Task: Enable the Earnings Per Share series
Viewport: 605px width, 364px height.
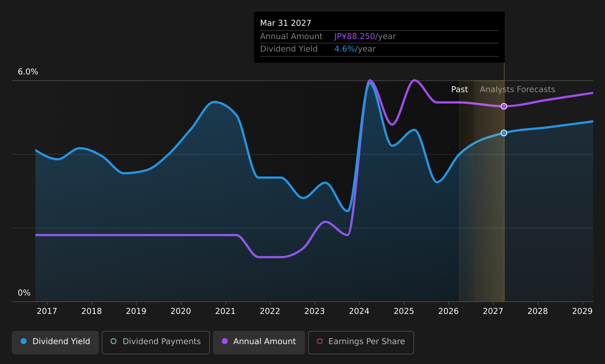Action: coord(361,342)
